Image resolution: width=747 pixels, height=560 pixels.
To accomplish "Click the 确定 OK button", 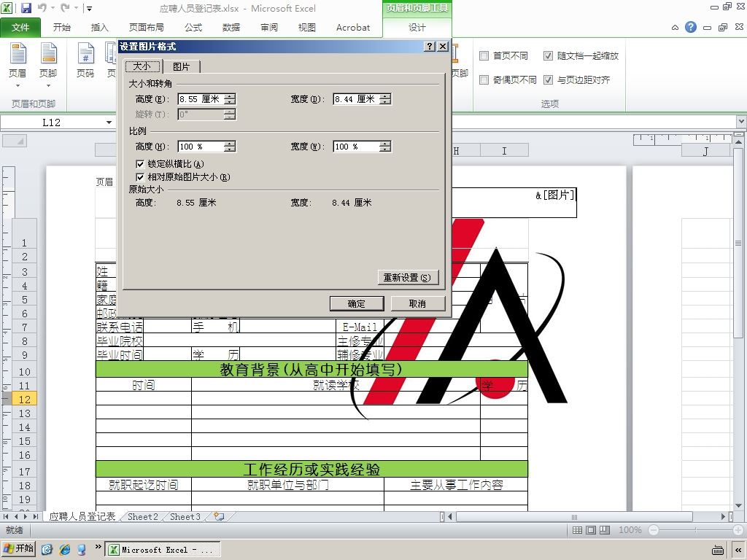I will pos(357,304).
